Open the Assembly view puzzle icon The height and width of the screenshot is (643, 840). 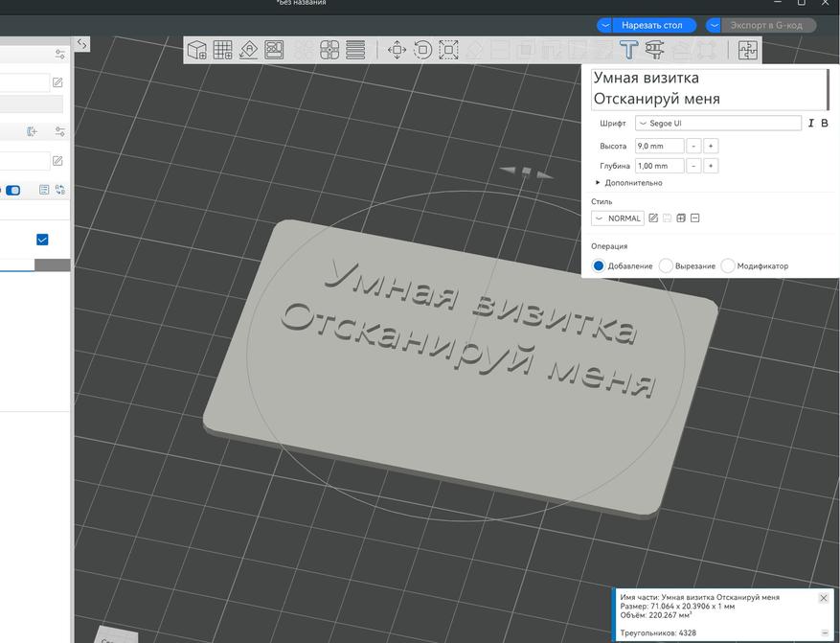[747, 51]
